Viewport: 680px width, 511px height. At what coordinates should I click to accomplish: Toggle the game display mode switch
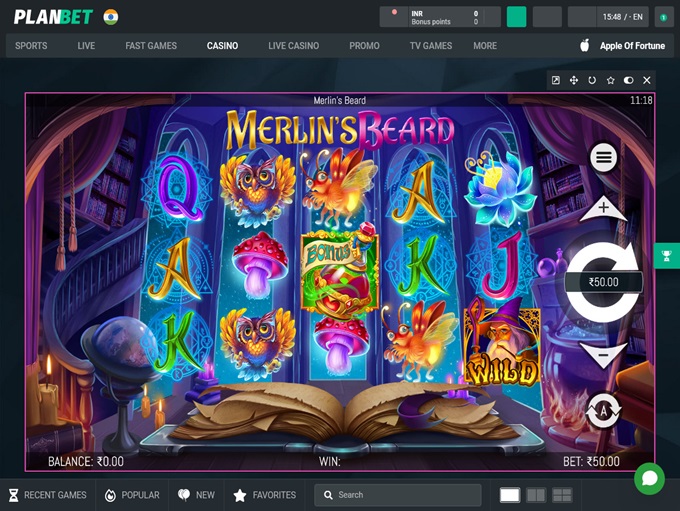(628, 80)
